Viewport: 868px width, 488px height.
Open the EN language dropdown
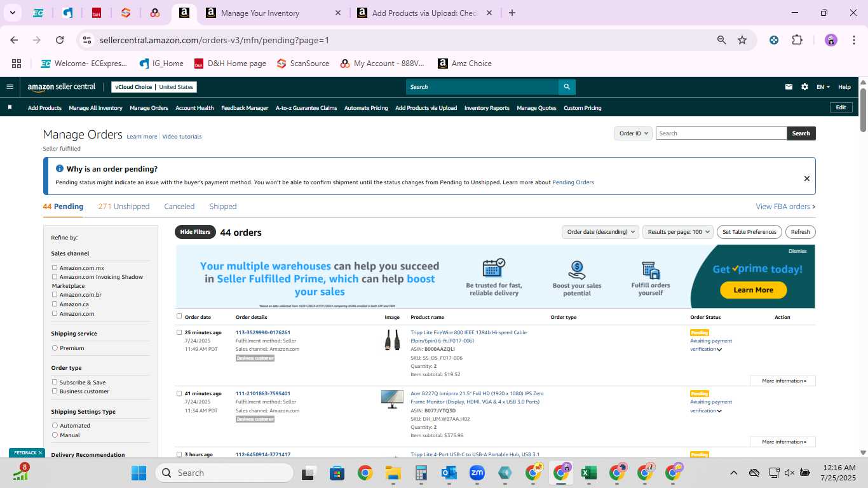click(823, 87)
